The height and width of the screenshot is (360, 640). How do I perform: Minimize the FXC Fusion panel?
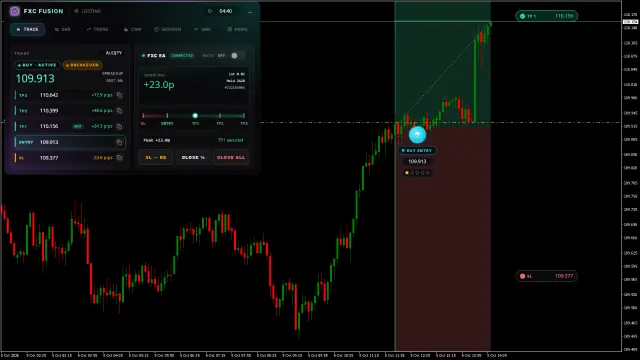point(250,12)
